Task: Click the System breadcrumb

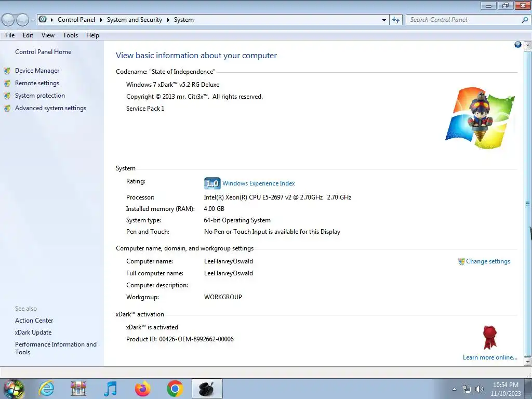Action: click(183, 20)
